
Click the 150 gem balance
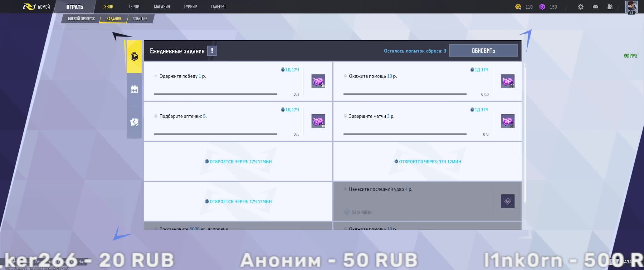pyautogui.click(x=553, y=7)
